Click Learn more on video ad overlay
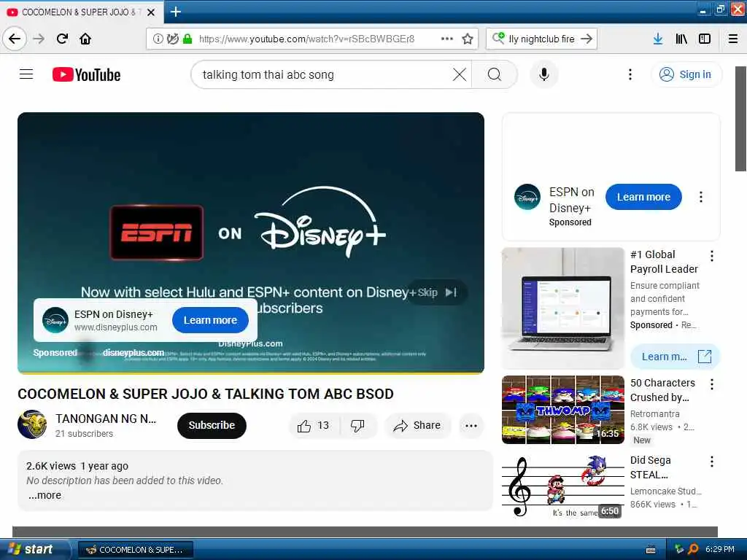Screen dimensions: 747x560 [210, 320]
